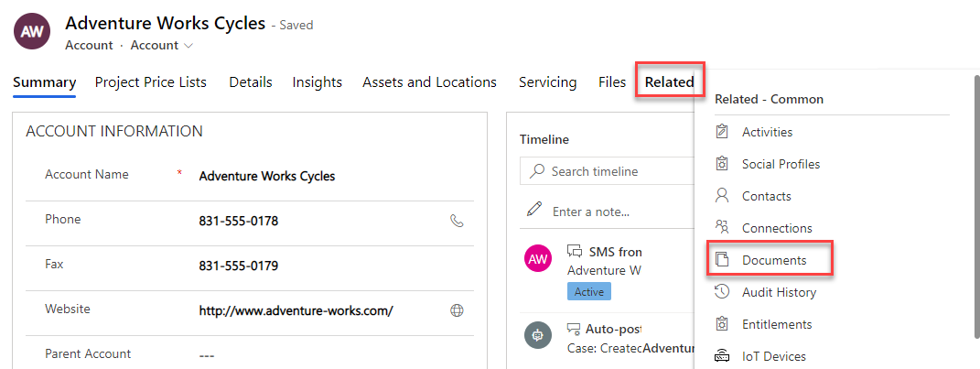Screen dimensions: 980x369
Task: Click the vertical scrollbar on the right
Action: click(x=975, y=206)
